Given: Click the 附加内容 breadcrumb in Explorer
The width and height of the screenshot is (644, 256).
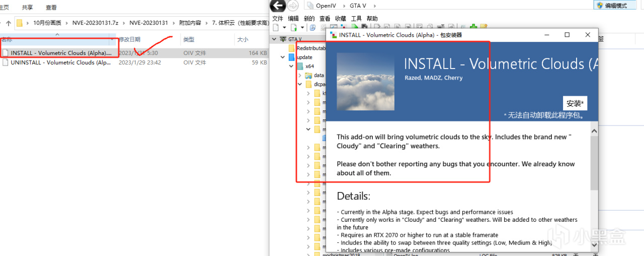Looking at the screenshot, I should 190,23.
